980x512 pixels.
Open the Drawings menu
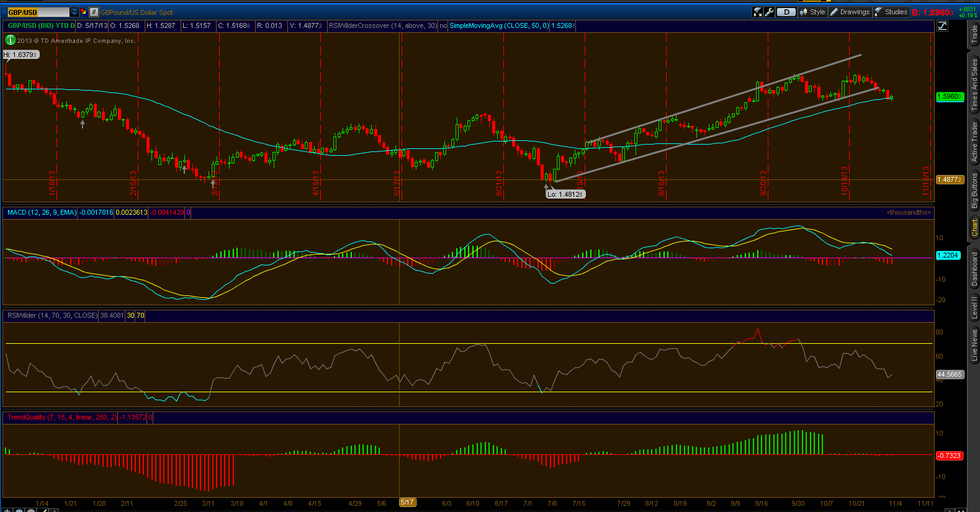pos(850,12)
